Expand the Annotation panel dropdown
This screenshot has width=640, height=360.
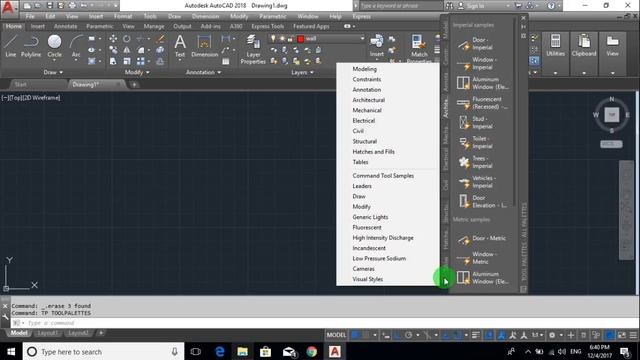coord(203,72)
